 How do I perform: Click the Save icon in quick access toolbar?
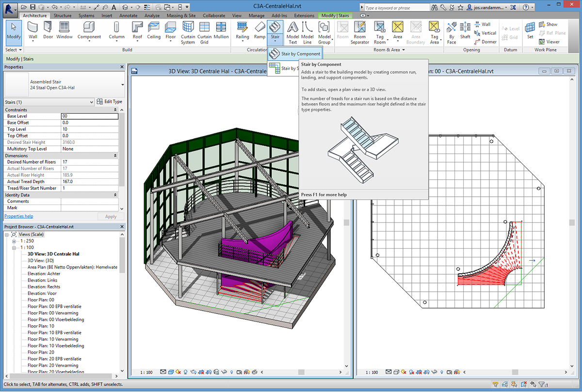pos(32,7)
